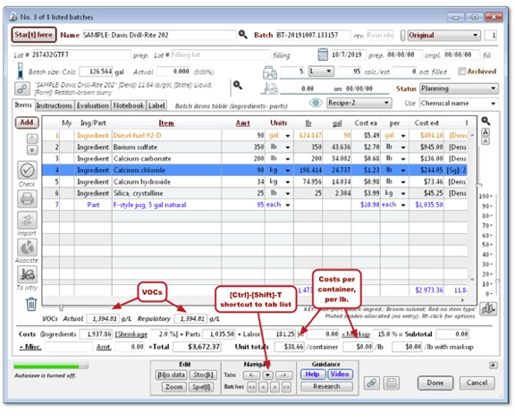Click the [N]o data button
Image resolution: width=515 pixels, height=420 pixels.
click(171, 374)
